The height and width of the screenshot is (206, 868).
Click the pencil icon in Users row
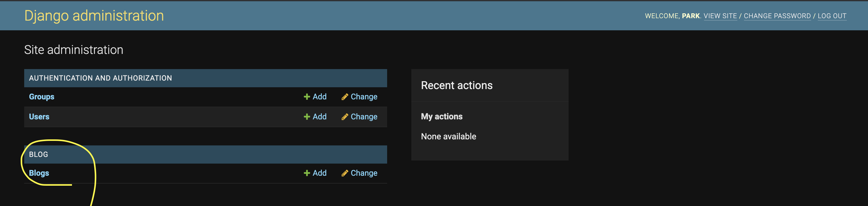coord(344,117)
